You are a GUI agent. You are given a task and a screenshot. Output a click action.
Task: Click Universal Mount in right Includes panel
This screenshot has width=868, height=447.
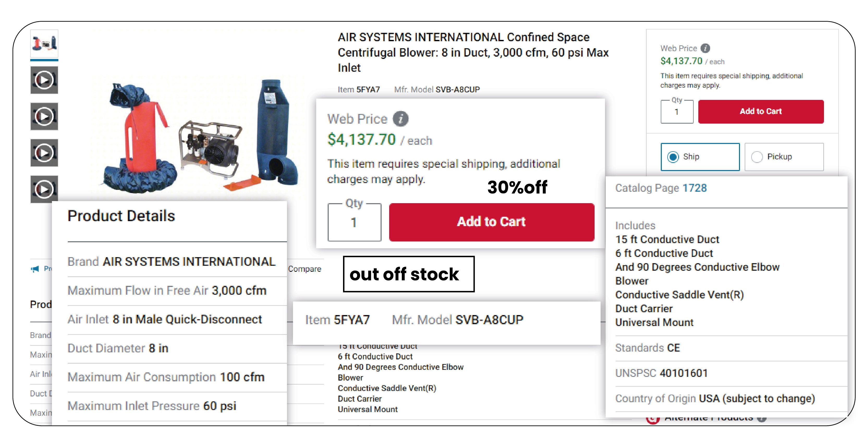(654, 322)
